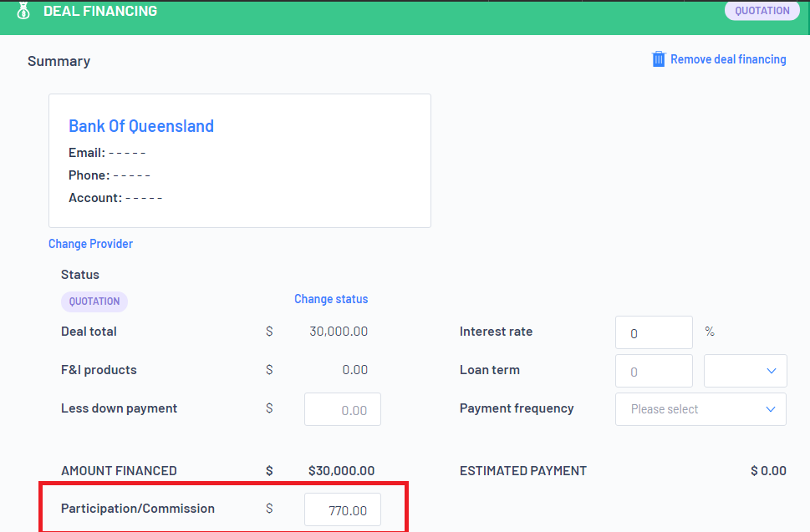Screen dimensions: 810x532
Task: Open the Bank Of Queensland provider link
Action: (141, 126)
